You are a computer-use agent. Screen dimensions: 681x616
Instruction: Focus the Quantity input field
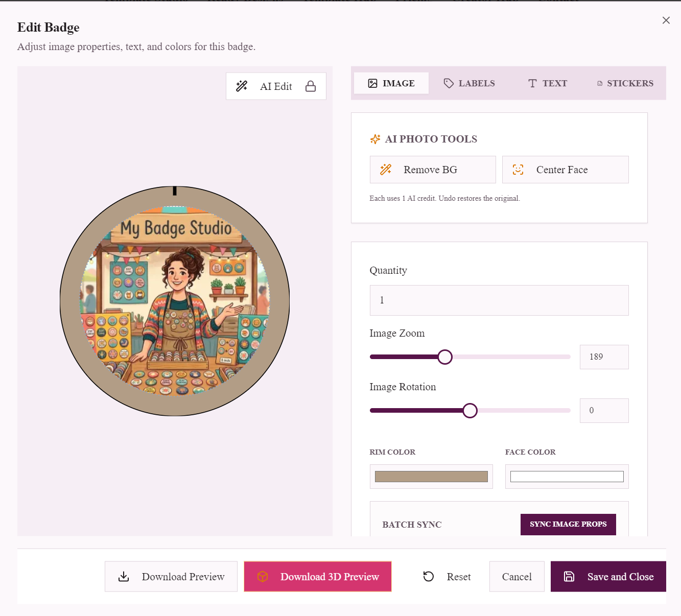499,300
